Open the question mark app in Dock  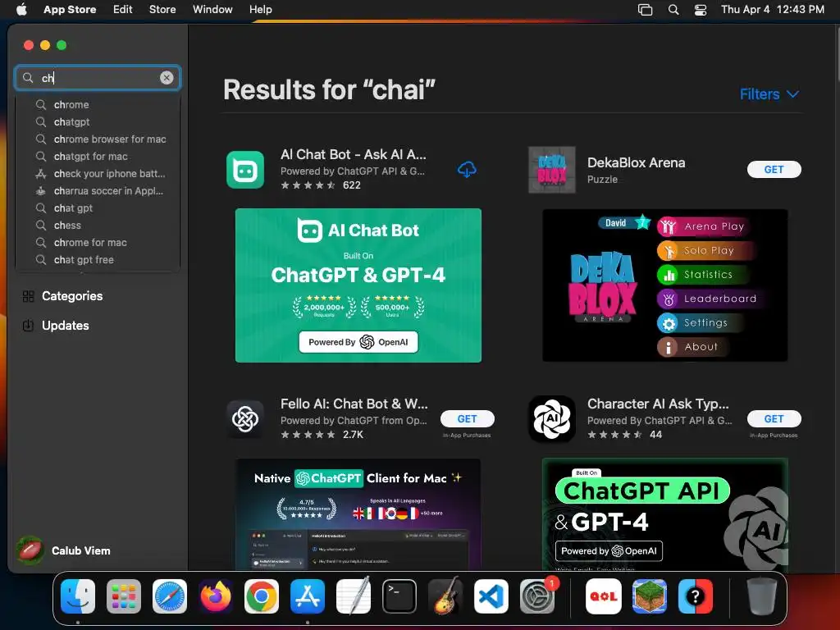pos(696,596)
